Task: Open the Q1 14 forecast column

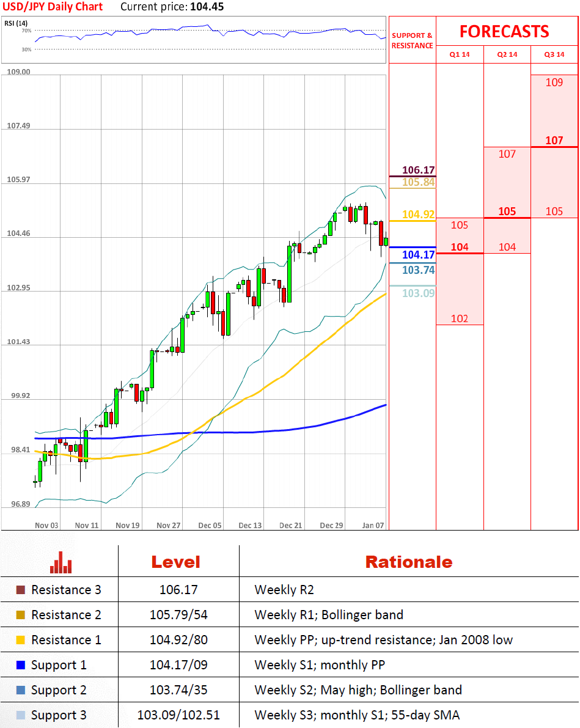Action: (460, 54)
